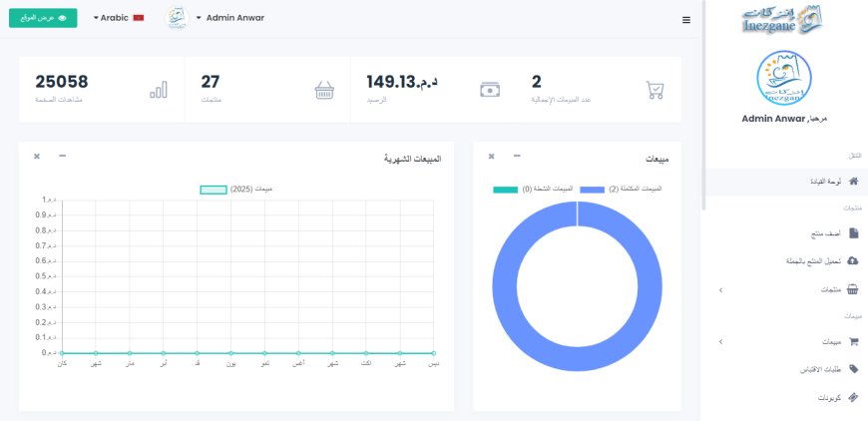Select the Coupons sidebar item

[x=827, y=397]
